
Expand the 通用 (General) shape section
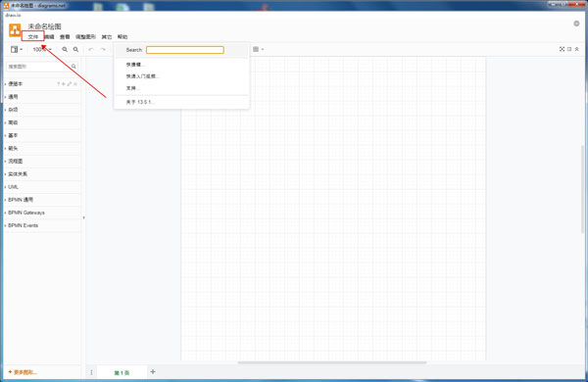42,97
